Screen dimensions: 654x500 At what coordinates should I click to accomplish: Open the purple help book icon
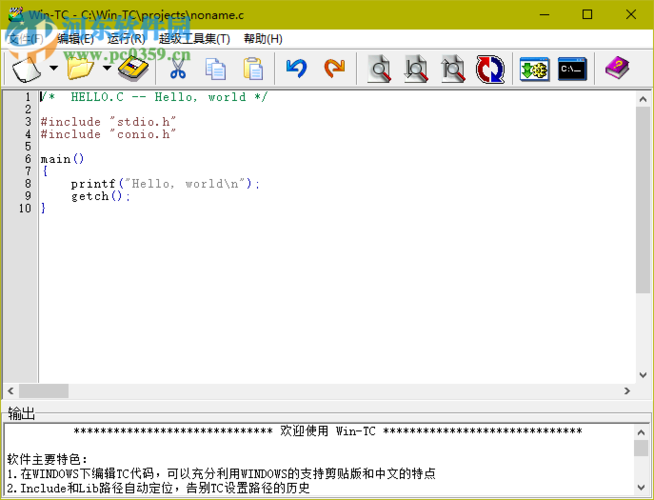tap(617, 68)
